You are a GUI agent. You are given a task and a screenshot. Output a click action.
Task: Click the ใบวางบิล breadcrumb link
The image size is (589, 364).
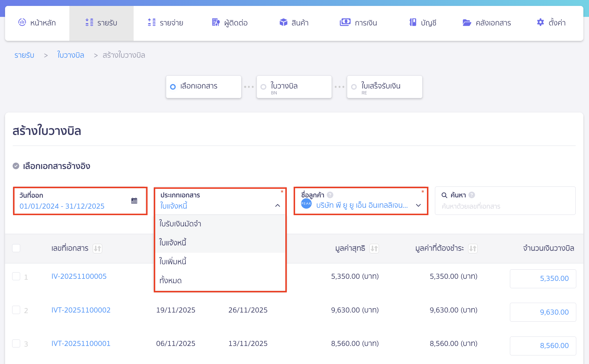tap(71, 55)
